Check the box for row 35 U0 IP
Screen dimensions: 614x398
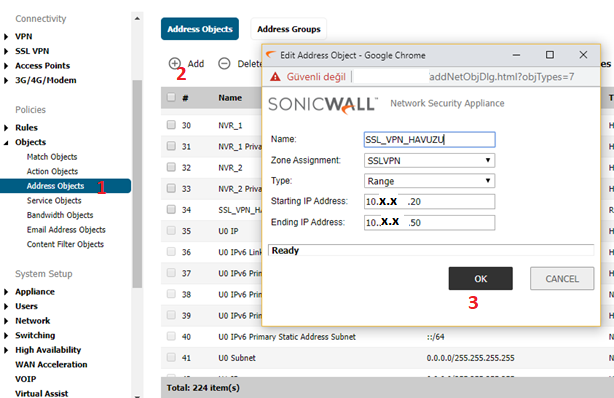171,230
